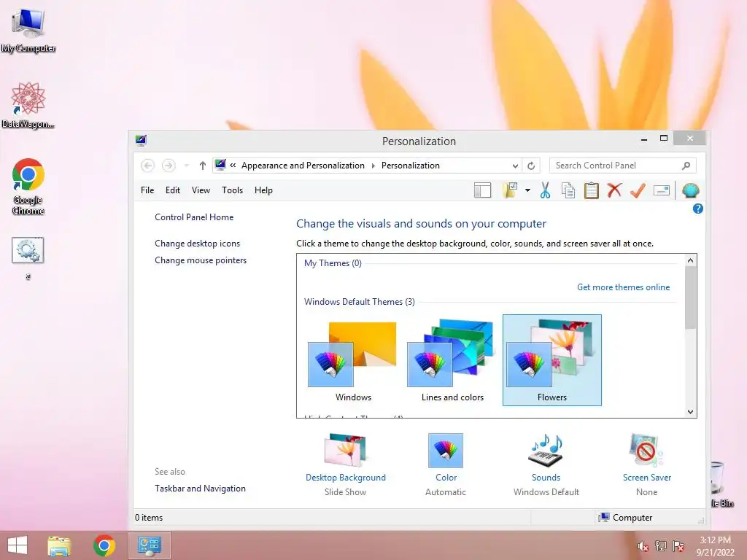The height and width of the screenshot is (560, 747).
Task: Open the recent locations dropdown arrow
Action: [x=186, y=166]
